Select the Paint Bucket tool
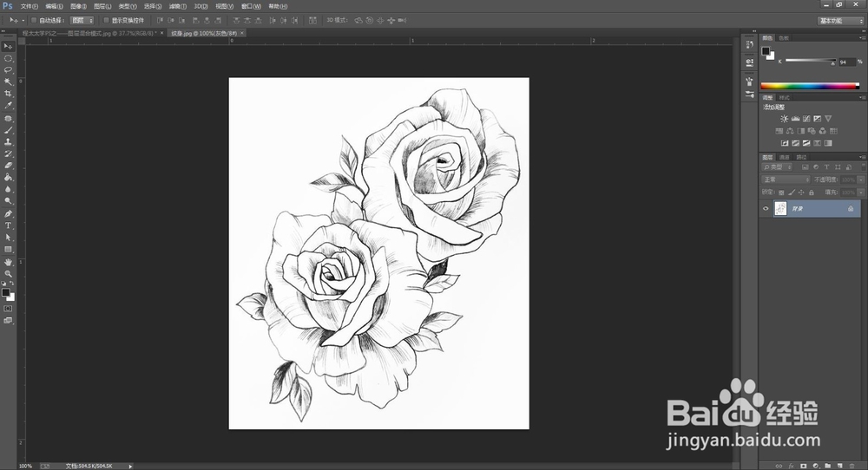 pos(8,178)
